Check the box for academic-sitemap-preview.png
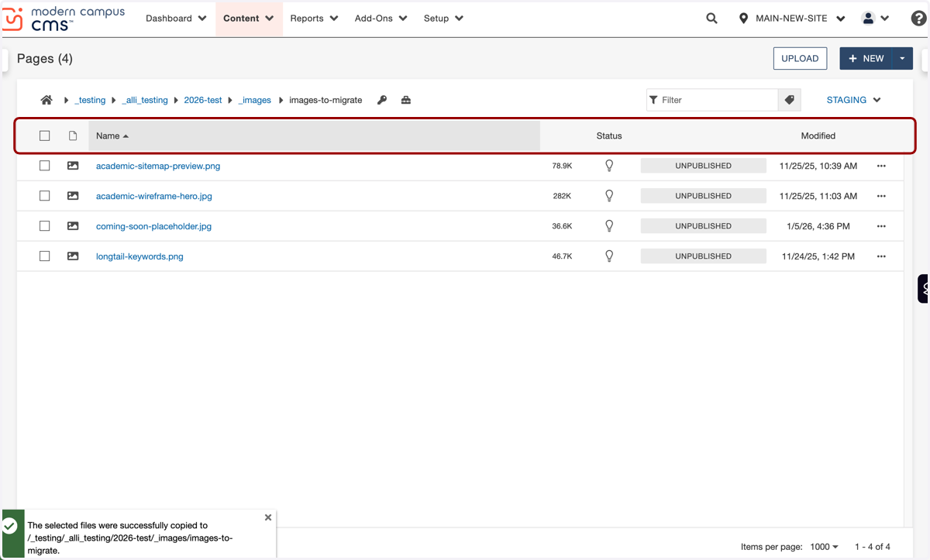This screenshot has height=560, width=930. pos(45,166)
